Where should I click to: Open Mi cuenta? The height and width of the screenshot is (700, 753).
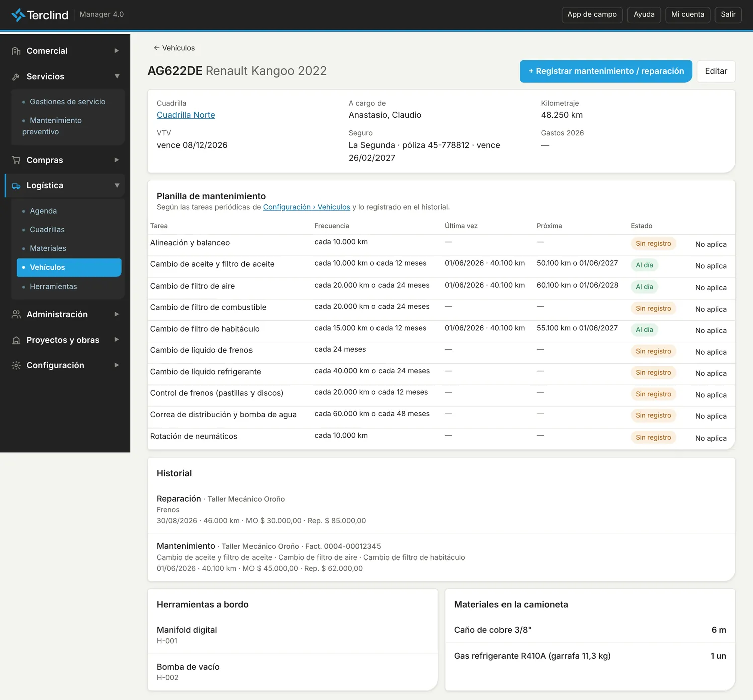point(688,15)
